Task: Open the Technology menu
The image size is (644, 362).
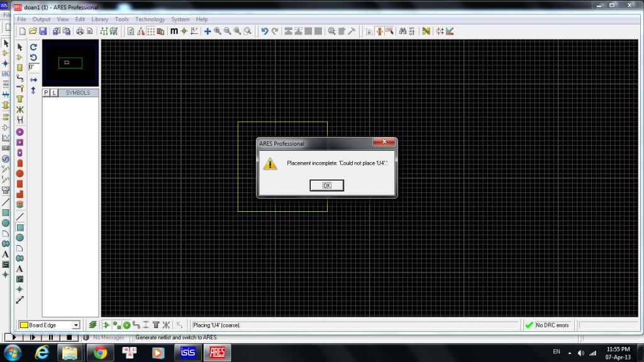Action: (x=150, y=19)
